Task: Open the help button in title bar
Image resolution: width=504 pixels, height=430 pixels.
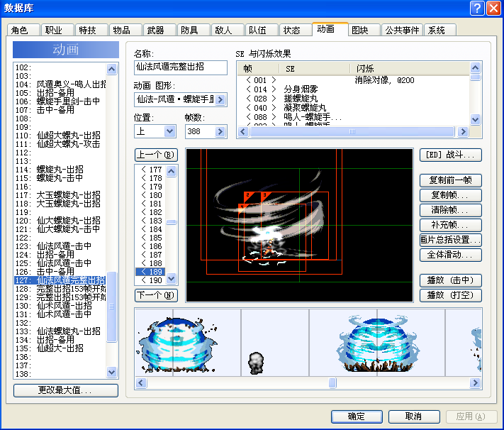Action: coord(477,8)
